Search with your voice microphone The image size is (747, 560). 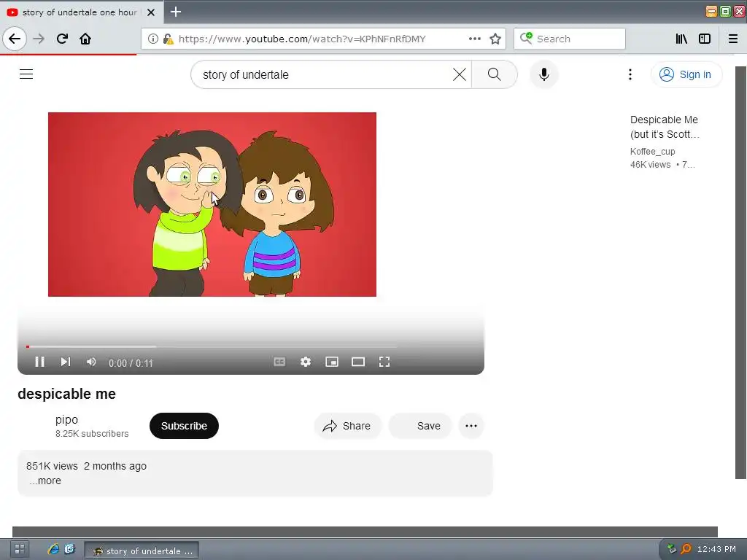click(543, 74)
